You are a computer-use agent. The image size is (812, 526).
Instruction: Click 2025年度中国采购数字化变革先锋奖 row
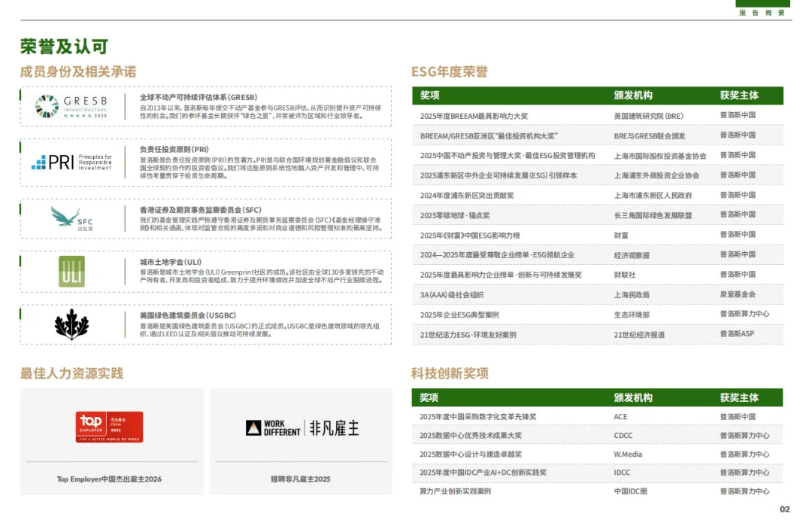598,417
